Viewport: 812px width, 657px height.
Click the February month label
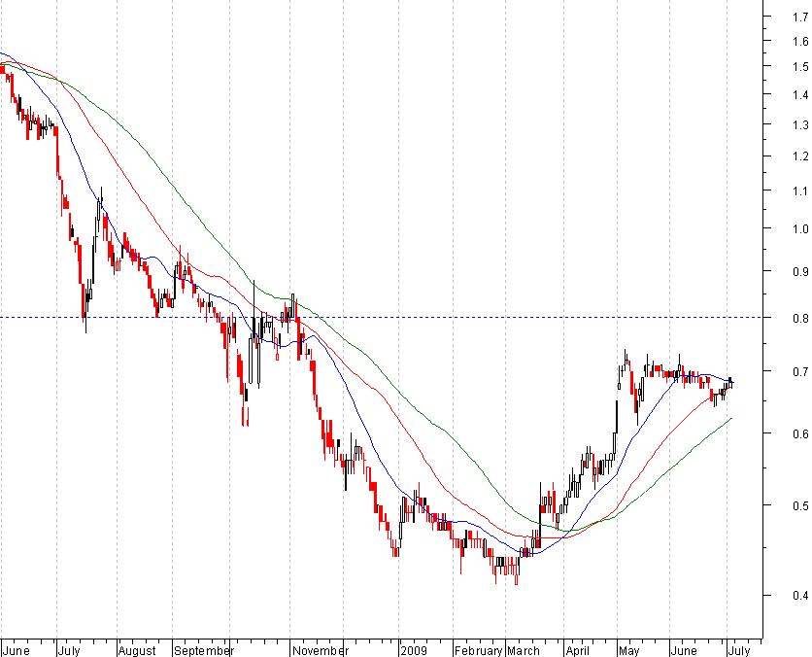pyautogui.click(x=479, y=650)
